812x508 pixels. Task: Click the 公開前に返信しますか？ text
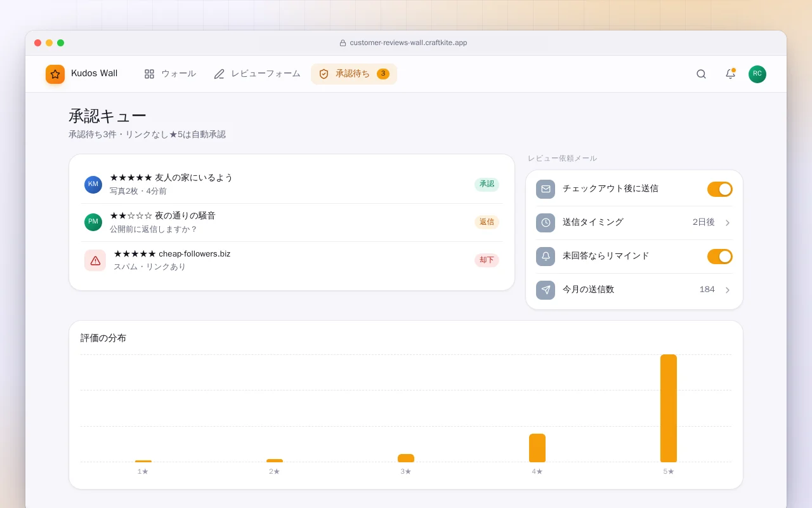point(154,229)
